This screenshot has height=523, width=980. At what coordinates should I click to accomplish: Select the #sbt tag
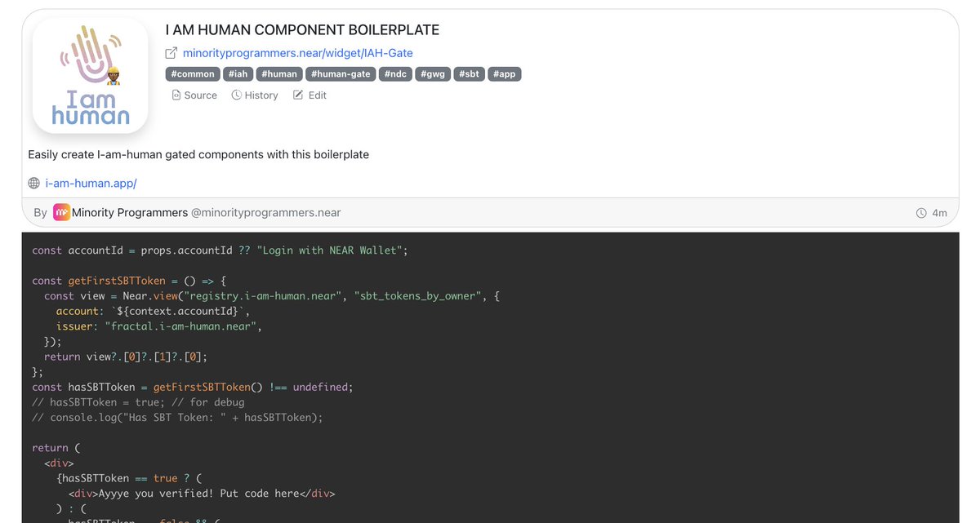[x=469, y=74]
